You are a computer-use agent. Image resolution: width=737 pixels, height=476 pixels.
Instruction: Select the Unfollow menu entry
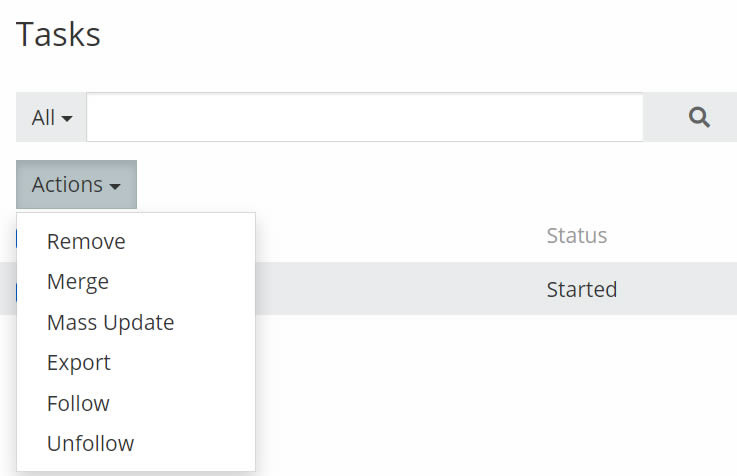click(x=90, y=444)
